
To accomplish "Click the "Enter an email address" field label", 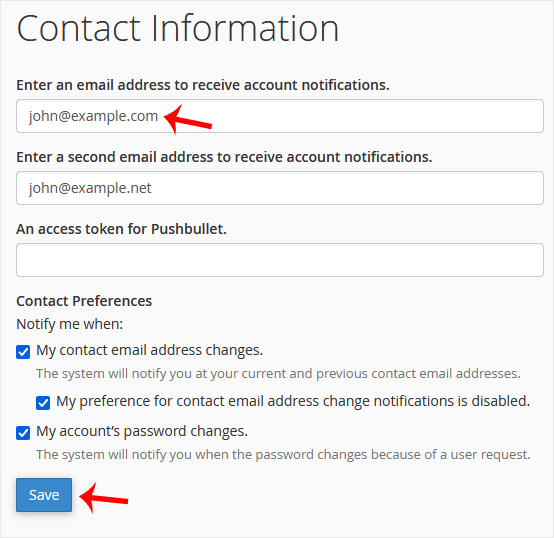I will 203,85.
